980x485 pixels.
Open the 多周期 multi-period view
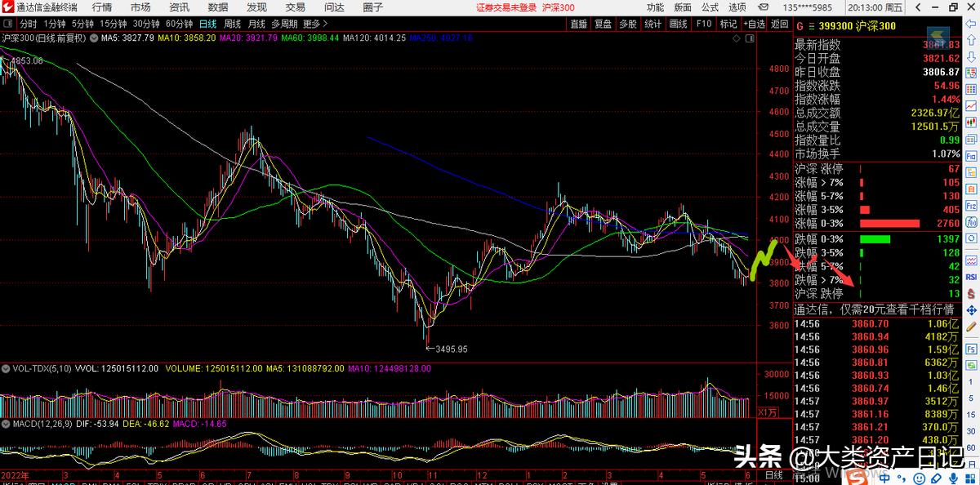(x=284, y=24)
